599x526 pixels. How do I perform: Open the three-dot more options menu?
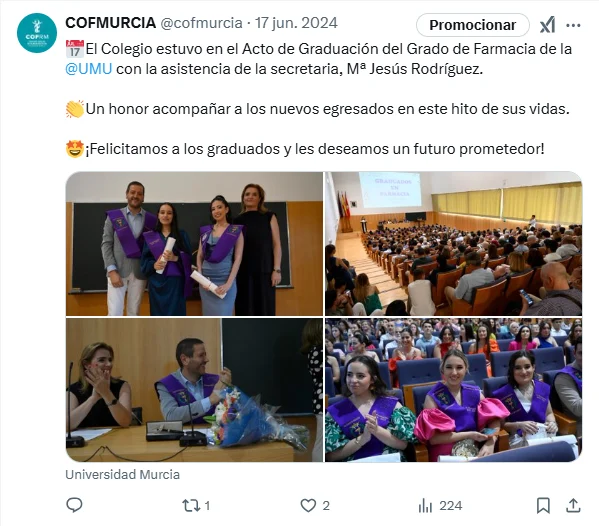click(573, 25)
